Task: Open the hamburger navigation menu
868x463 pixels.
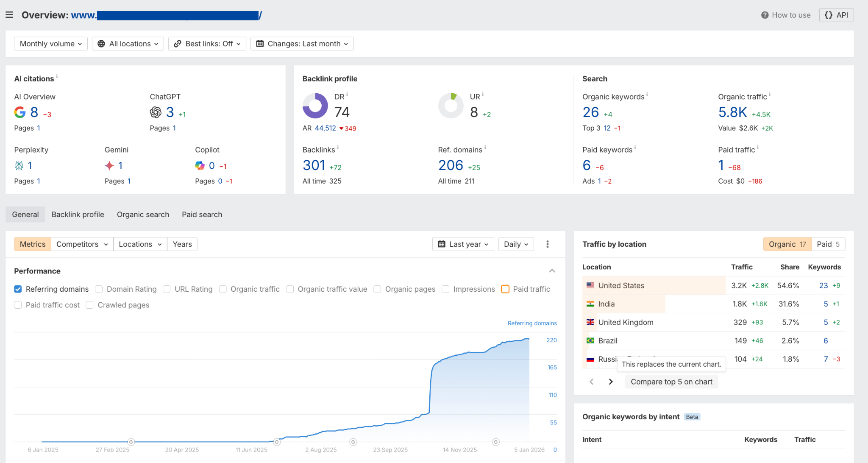Action: (x=10, y=14)
